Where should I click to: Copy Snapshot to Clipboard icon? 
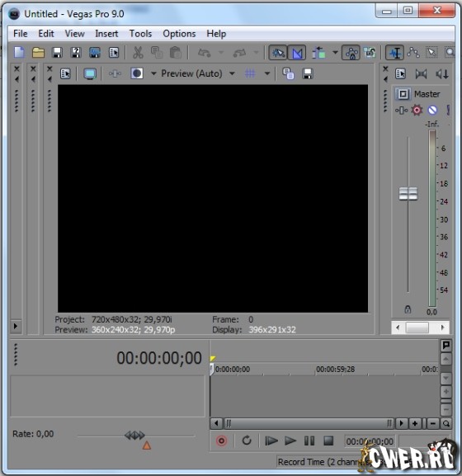coord(288,73)
